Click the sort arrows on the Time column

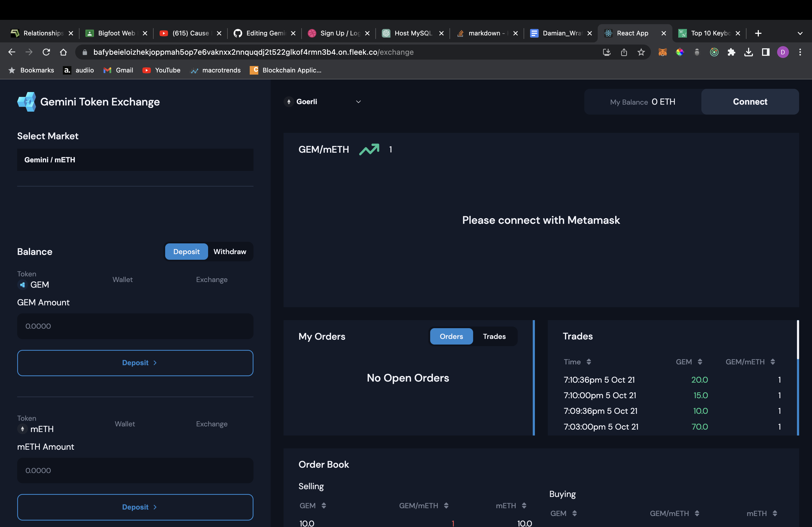point(589,362)
